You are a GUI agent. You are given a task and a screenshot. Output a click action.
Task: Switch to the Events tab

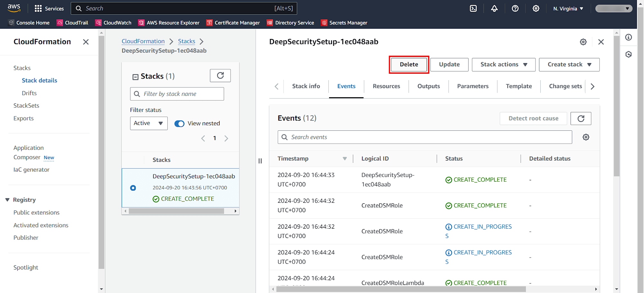point(346,86)
